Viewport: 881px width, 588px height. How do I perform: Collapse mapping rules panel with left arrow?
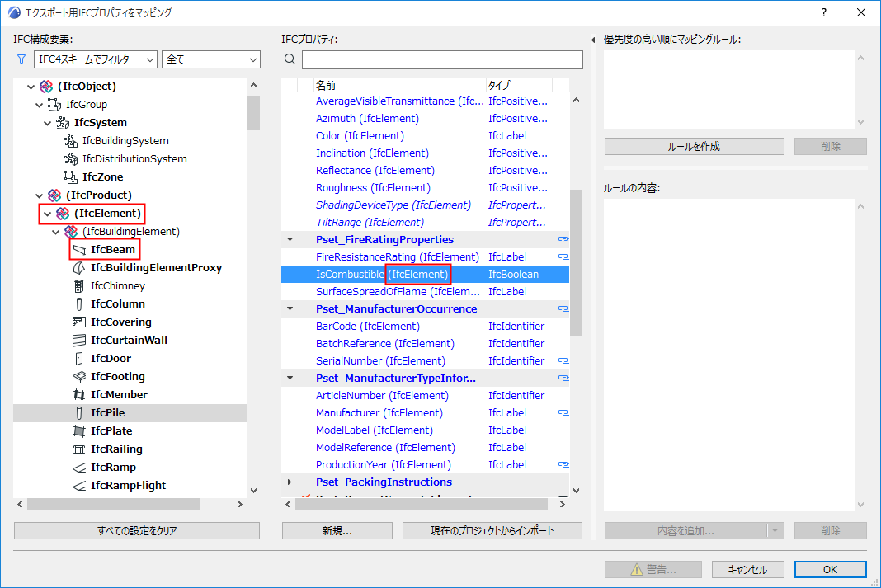pyautogui.click(x=593, y=40)
